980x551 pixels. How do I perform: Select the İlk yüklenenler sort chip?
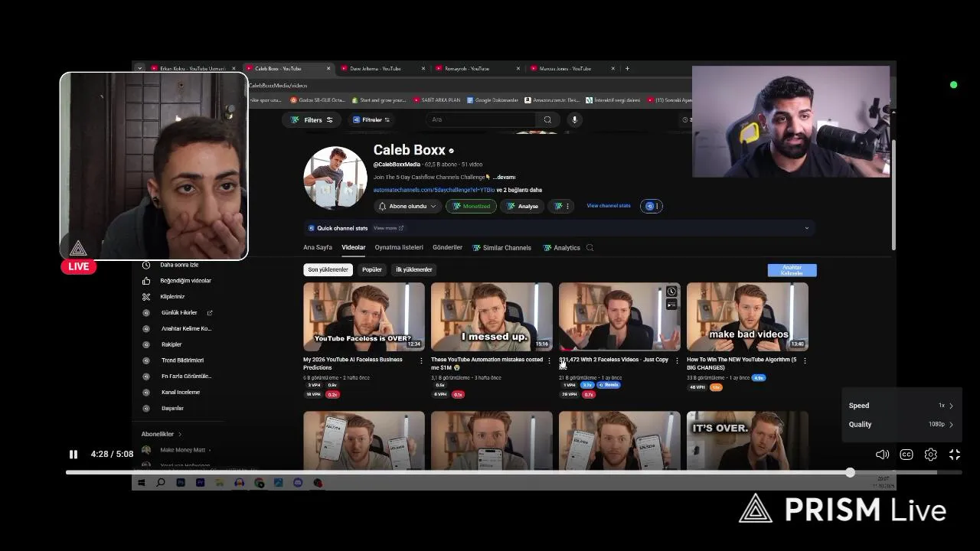tap(414, 269)
